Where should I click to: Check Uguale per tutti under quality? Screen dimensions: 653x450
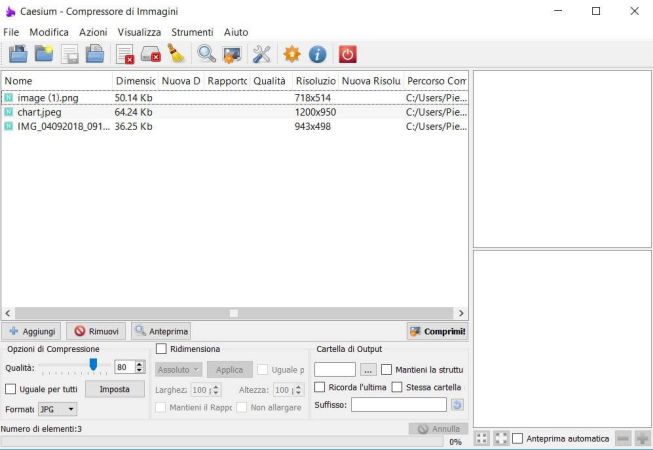(10, 389)
